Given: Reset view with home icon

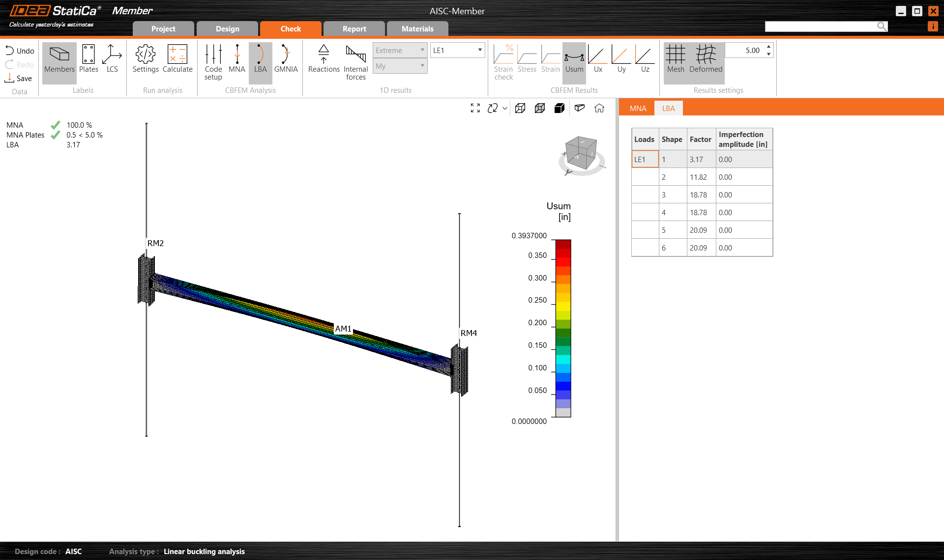Looking at the screenshot, I should coord(599,109).
